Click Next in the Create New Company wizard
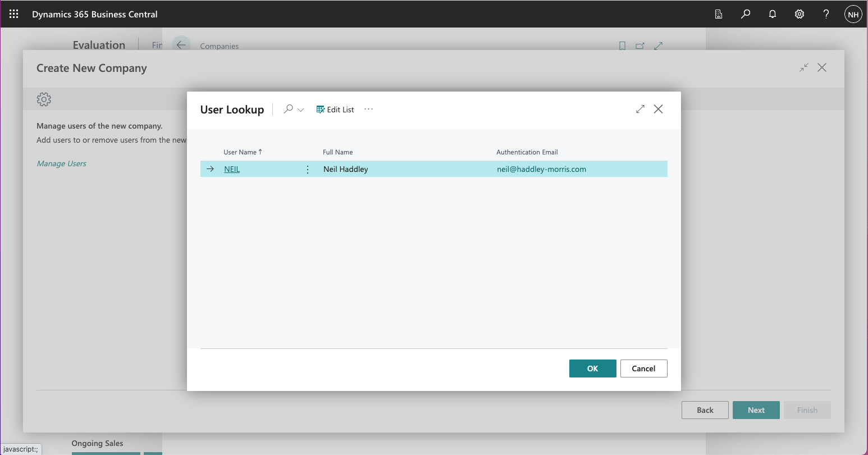 click(756, 410)
